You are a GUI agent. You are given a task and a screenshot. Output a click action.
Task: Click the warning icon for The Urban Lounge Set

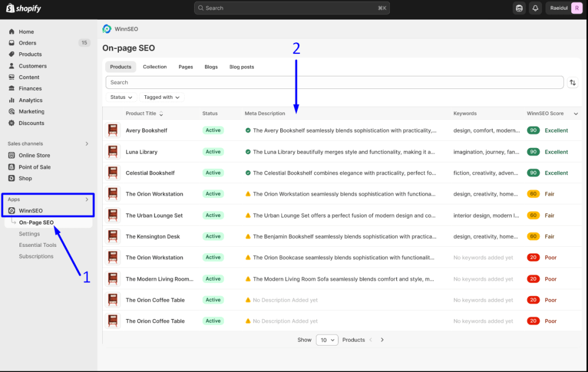(248, 215)
